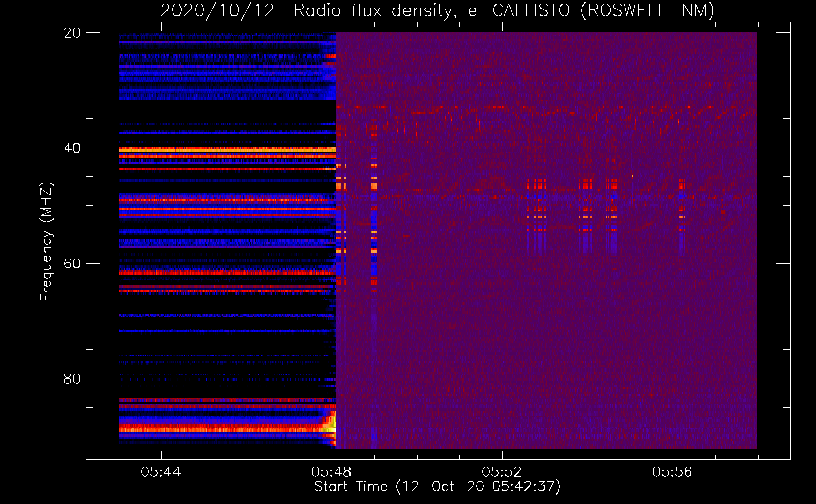Click the 05:56 time tick label
This screenshot has width=816, height=504.
(x=672, y=472)
